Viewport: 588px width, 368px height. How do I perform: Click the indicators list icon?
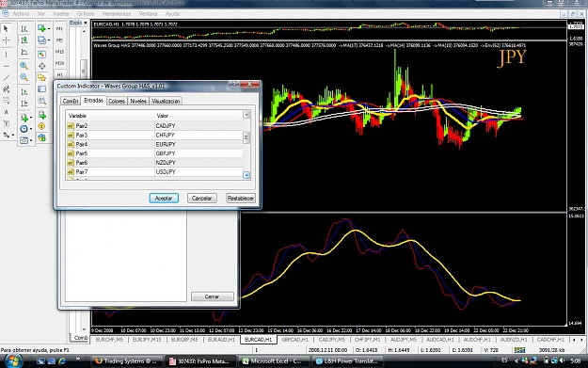(24, 118)
